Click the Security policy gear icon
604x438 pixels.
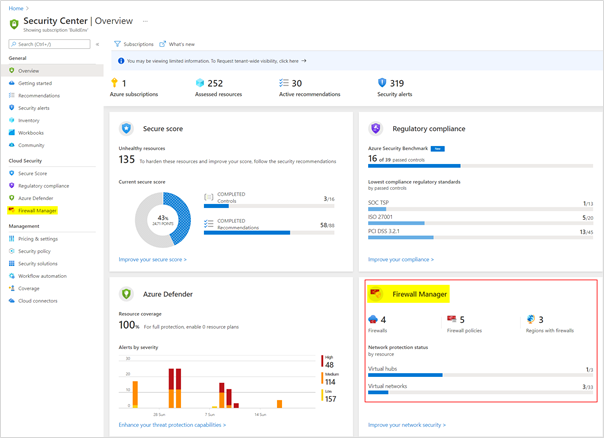12,251
